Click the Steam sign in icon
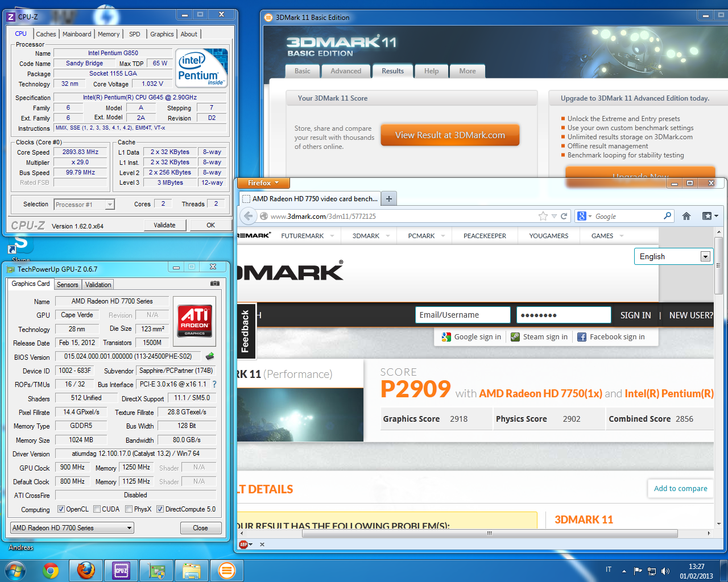Image resolution: width=728 pixels, height=582 pixels. [515, 337]
